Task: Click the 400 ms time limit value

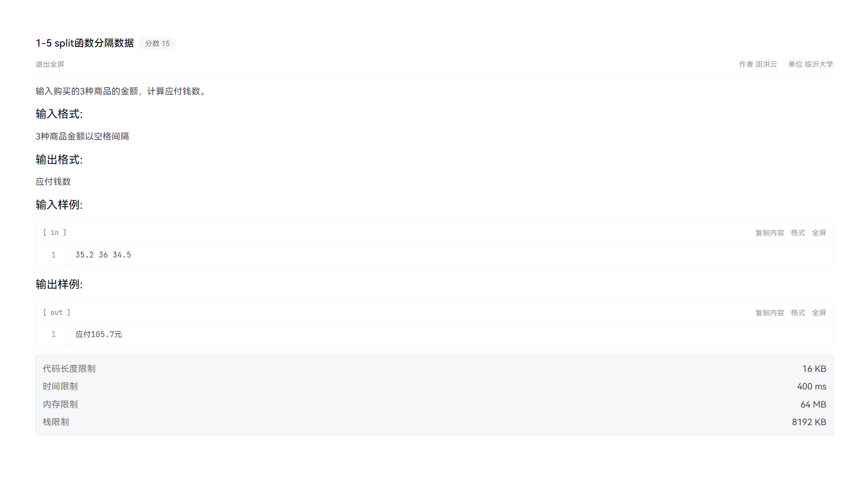Action: tap(811, 386)
